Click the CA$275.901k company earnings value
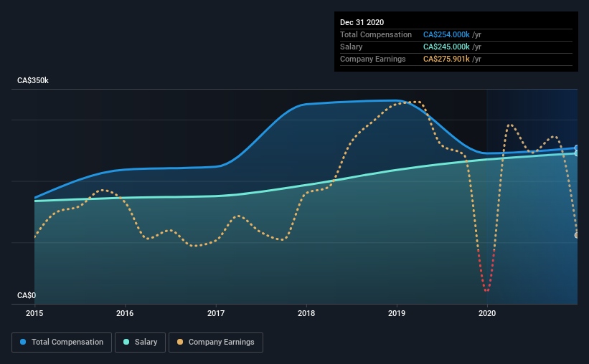589x364 pixels. 446,59
